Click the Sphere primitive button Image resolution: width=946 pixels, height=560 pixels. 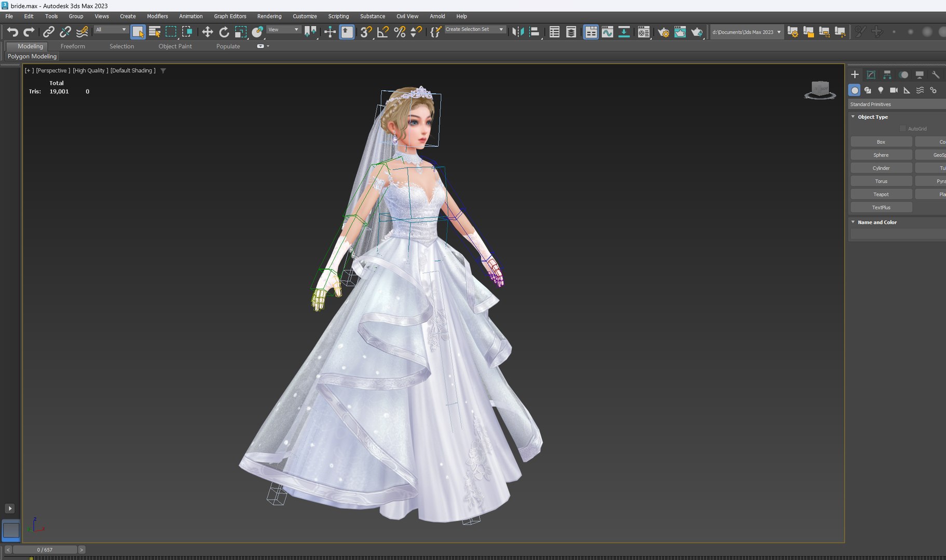[881, 155]
